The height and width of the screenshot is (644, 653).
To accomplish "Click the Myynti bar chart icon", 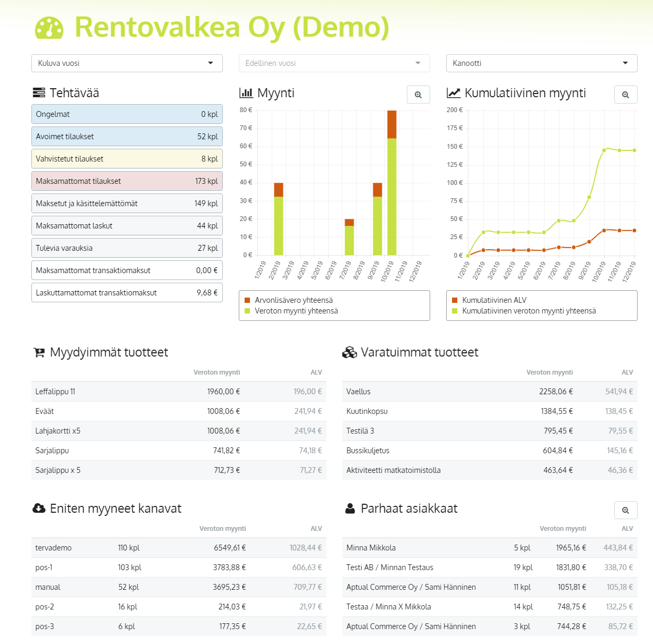I will 246,93.
